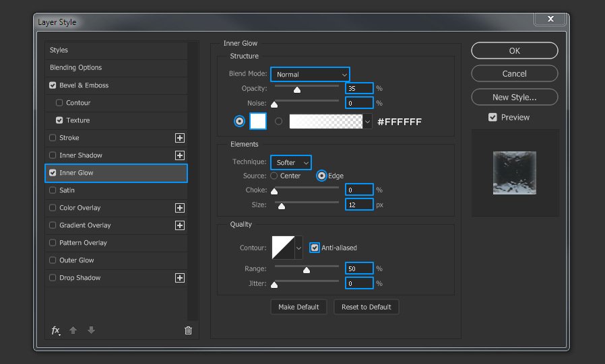Open the Technique dropdown
The width and height of the screenshot is (605, 364).
click(291, 163)
